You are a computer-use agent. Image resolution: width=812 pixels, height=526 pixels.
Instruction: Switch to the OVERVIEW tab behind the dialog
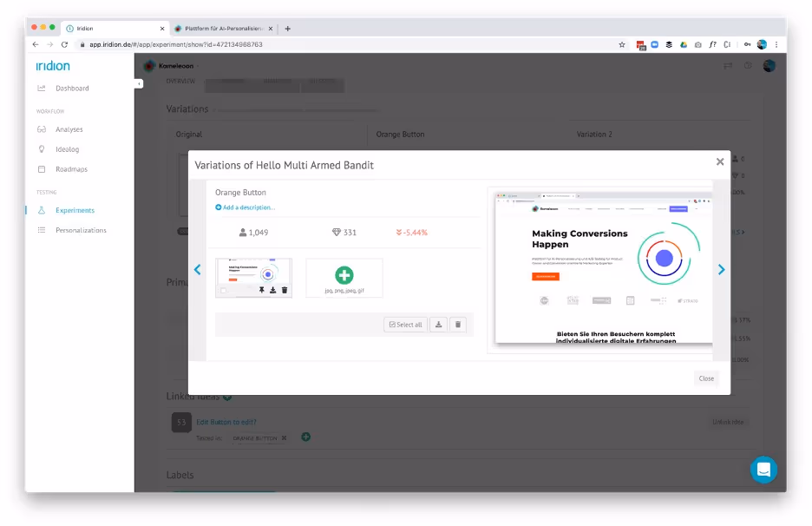[x=180, y=82]
